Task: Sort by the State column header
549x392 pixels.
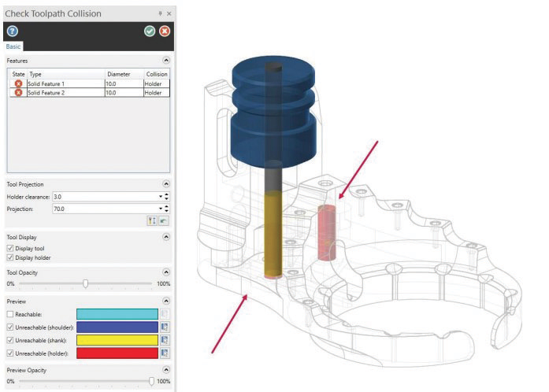Action: pos(18,74)
